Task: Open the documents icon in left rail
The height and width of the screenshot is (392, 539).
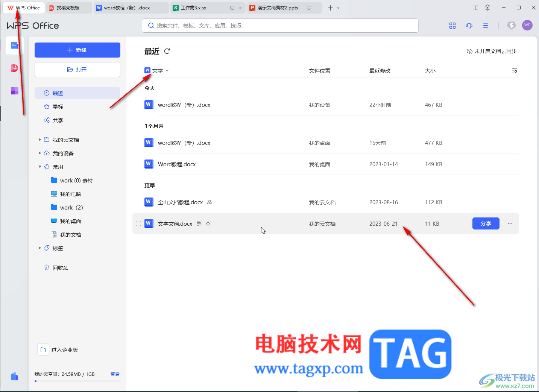Action: (x=15, y=46)
